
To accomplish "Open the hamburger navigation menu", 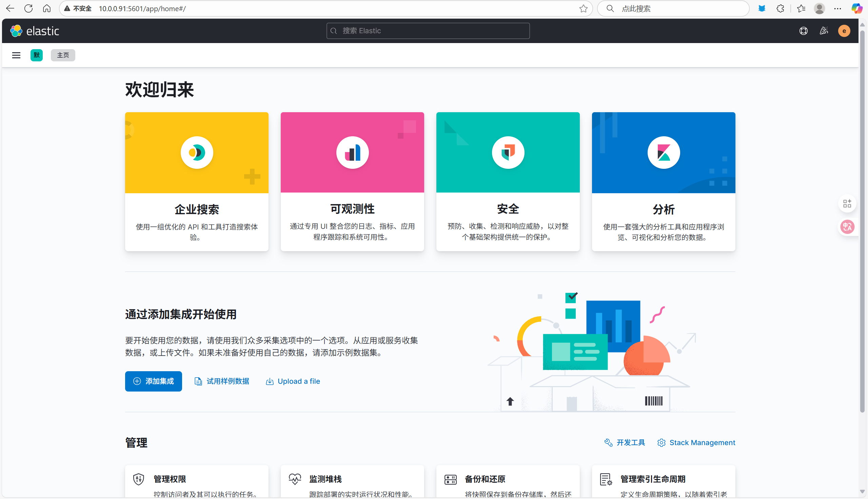I will click(x=16, y=55).
